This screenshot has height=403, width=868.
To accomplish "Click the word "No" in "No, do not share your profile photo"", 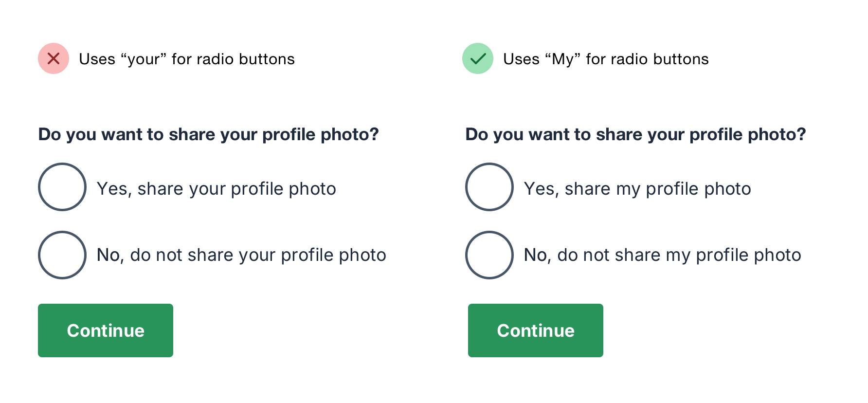I will point(108,255).
